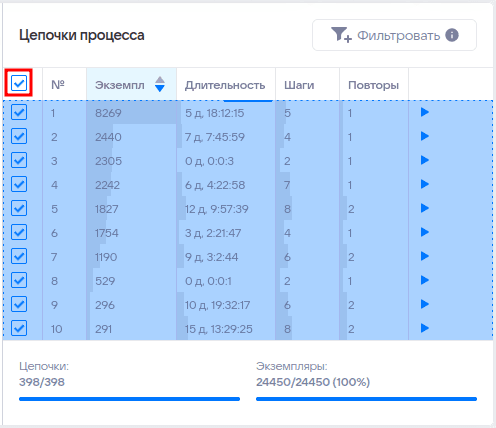Select duration cell 0 д, 0:0:1
496x428 pixels.
(208, 281)
